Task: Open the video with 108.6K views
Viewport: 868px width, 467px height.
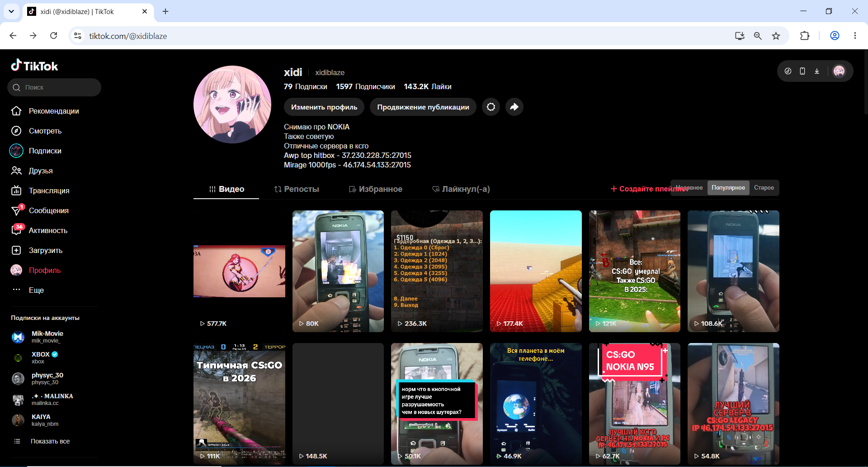Action: pyautogui.click(x=733, y=271)
